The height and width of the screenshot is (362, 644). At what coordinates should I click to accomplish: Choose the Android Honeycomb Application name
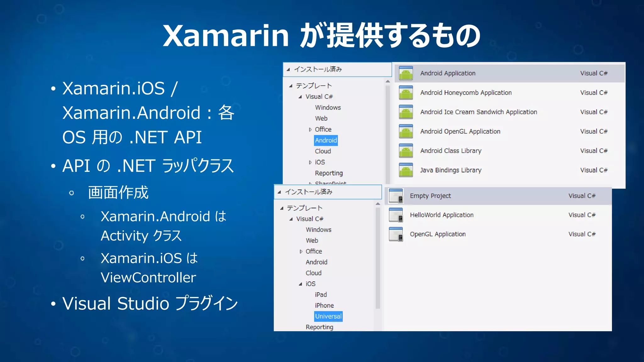(x=466, y=93)
